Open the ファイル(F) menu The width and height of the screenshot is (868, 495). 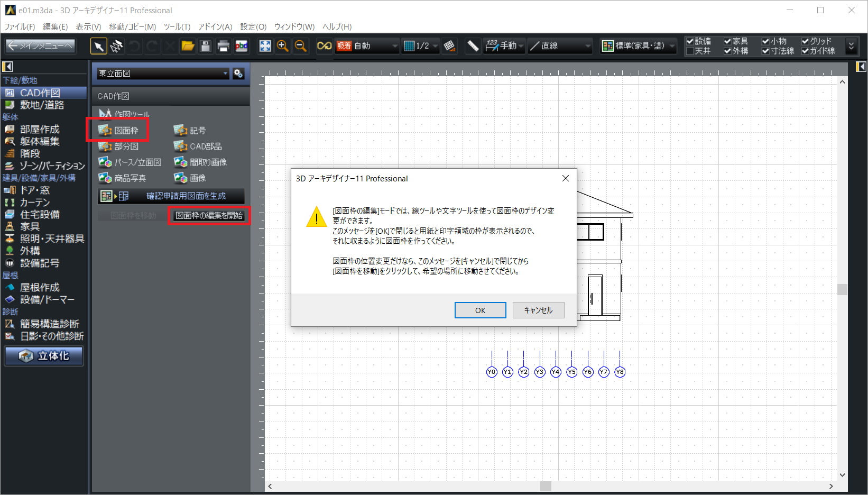point(20,26)
